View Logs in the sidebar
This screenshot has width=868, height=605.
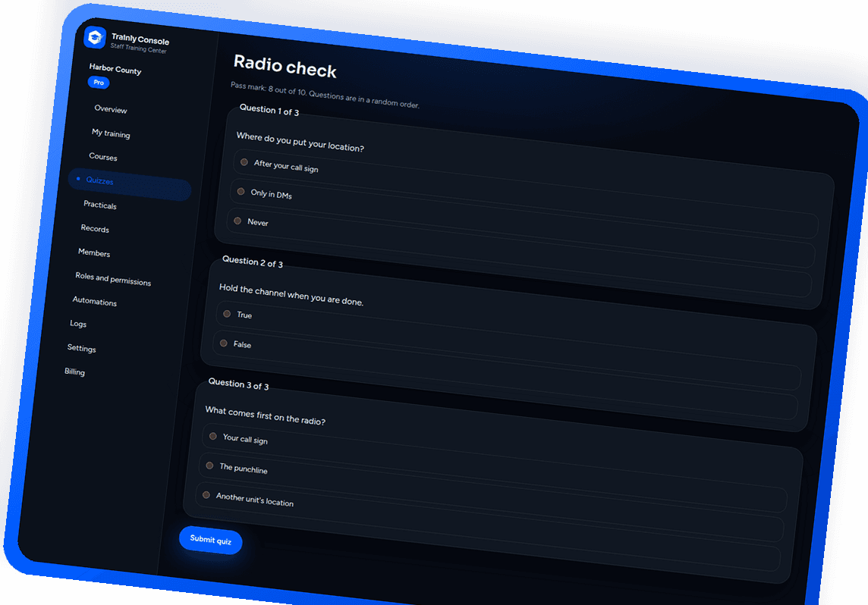pos(78,324)
